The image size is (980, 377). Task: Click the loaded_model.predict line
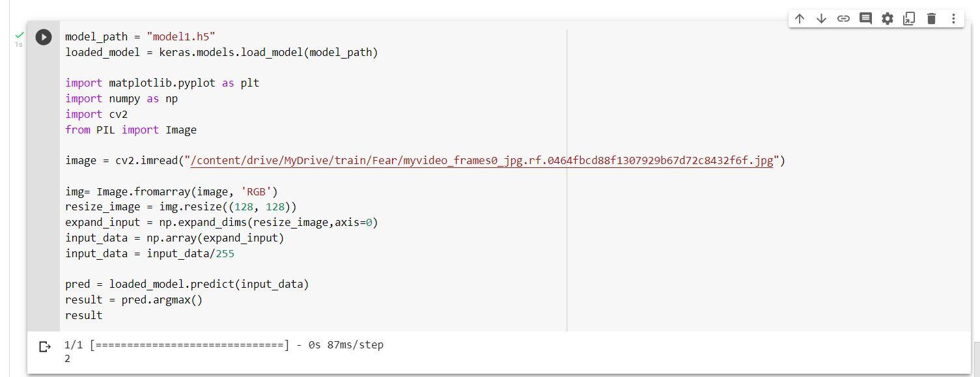tap(187, 285)
